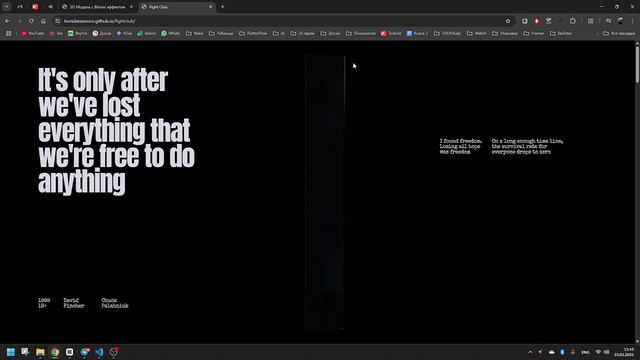Open a new browser tab

click(x=222, y=7)
